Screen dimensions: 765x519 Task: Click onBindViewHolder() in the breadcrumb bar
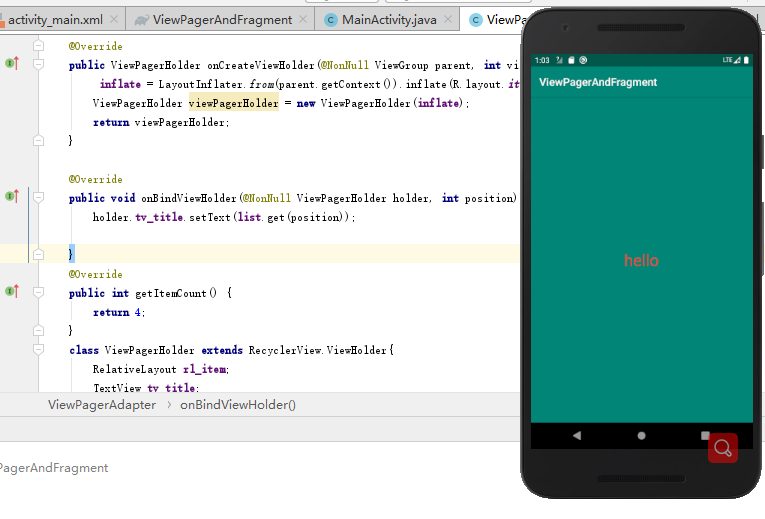[x=238, y=405]
